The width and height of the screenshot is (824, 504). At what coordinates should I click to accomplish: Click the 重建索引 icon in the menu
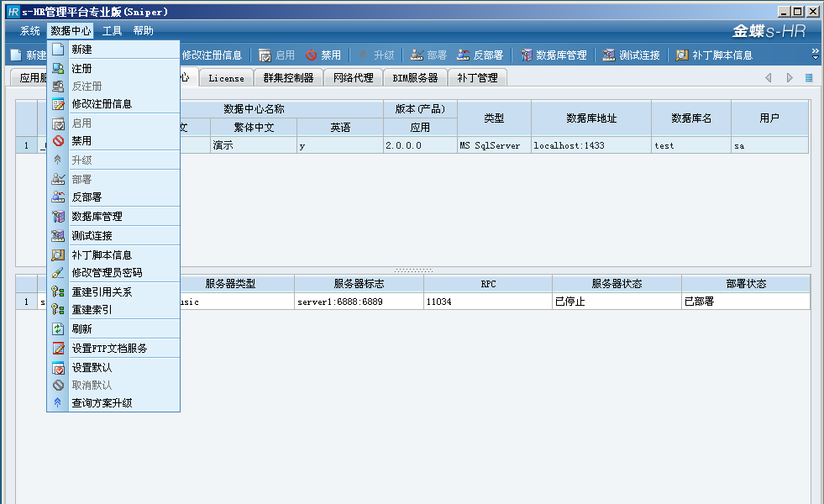[58, 310]
